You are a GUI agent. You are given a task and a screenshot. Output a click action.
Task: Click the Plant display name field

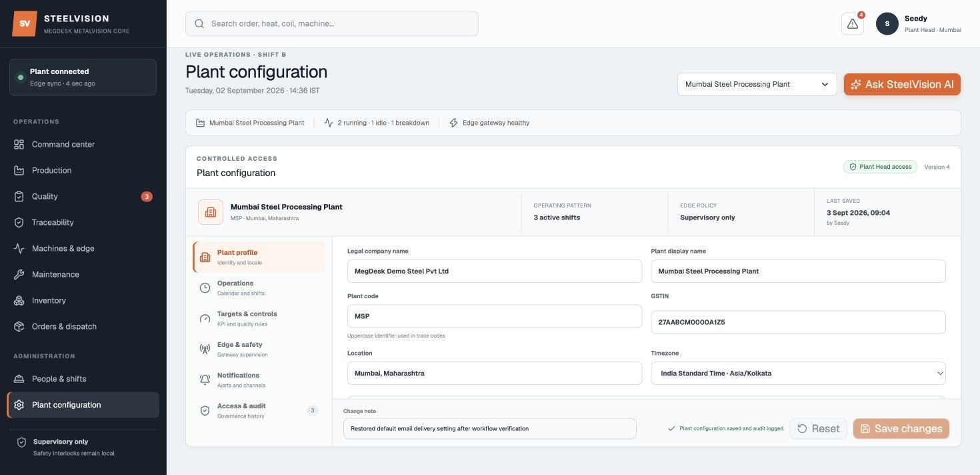[x=798, y=272]
